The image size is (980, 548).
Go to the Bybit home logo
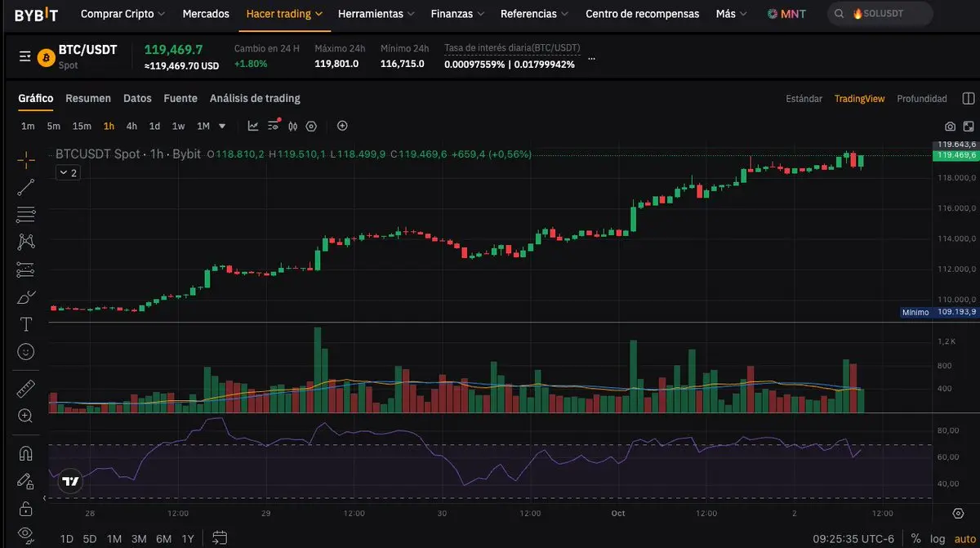coord(36,14)
